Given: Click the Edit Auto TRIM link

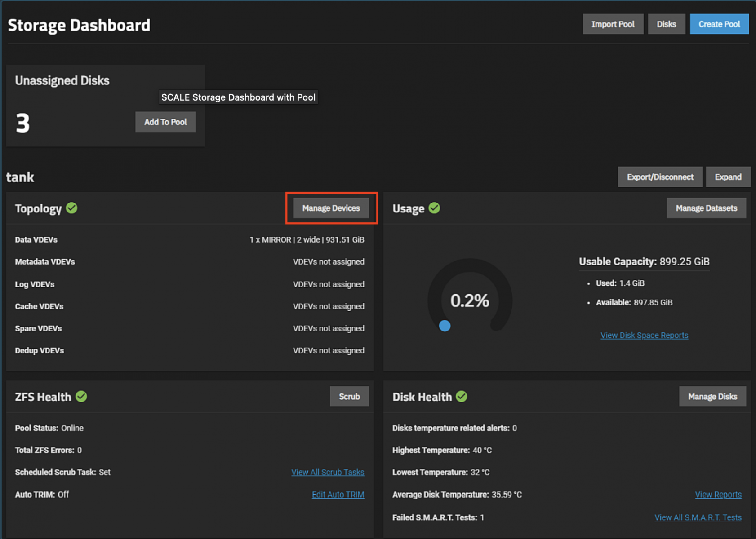Looking at the screenshot, I should [338, 495].
